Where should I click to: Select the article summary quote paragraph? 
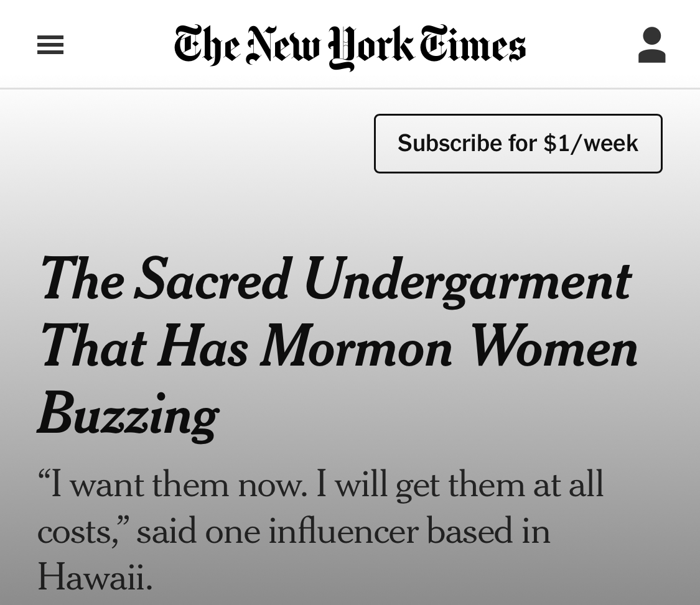coord(320,530)
